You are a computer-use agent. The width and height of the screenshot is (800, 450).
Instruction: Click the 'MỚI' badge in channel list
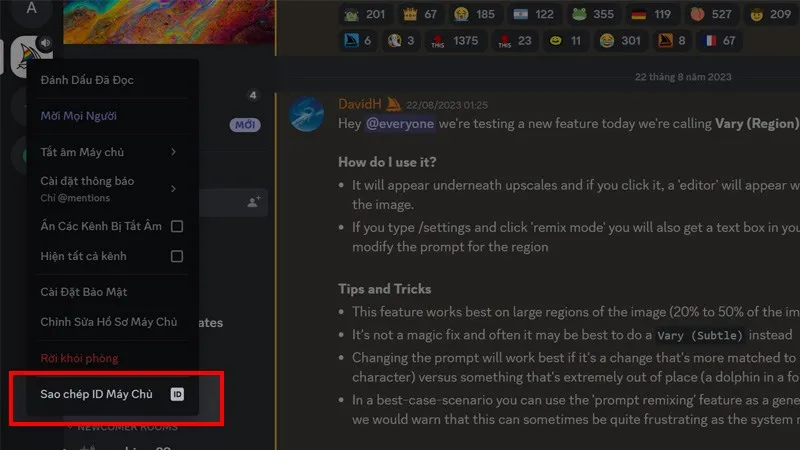[245, 125]
